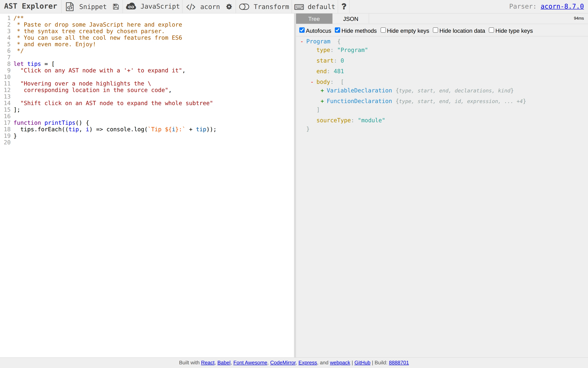Click on printTips function name in code
This screenshot has width=588, height=368.
click(x=60, y=123)
